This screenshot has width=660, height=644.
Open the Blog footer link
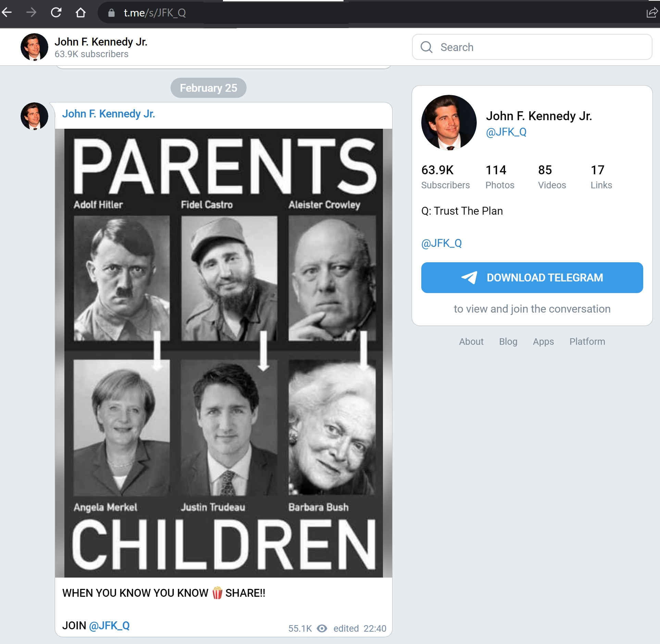coord(508,341)
